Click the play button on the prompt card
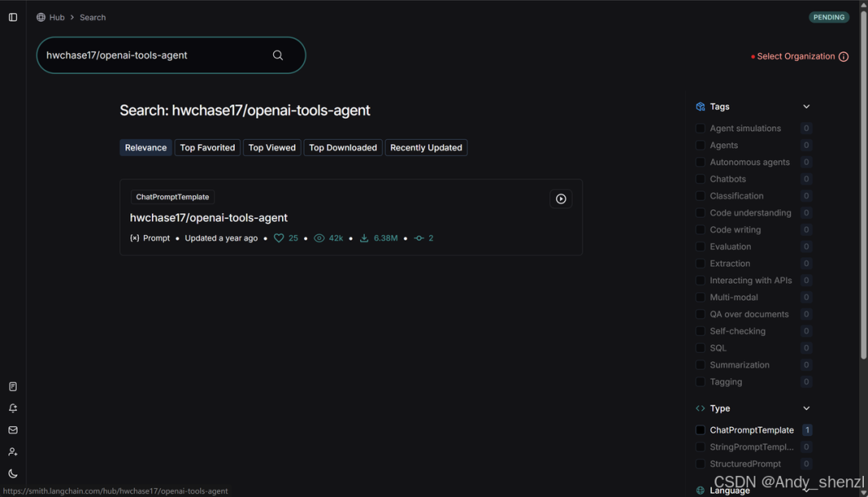This screenshot has height=497, width=868. click(561, 199)
